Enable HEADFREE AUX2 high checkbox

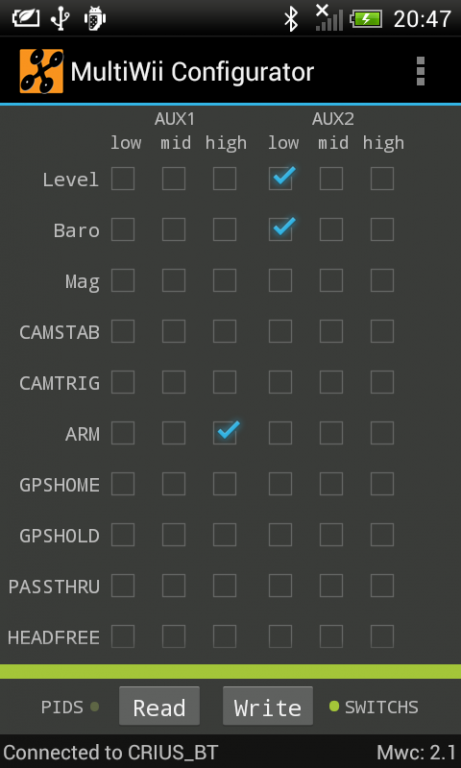point(382,636)
